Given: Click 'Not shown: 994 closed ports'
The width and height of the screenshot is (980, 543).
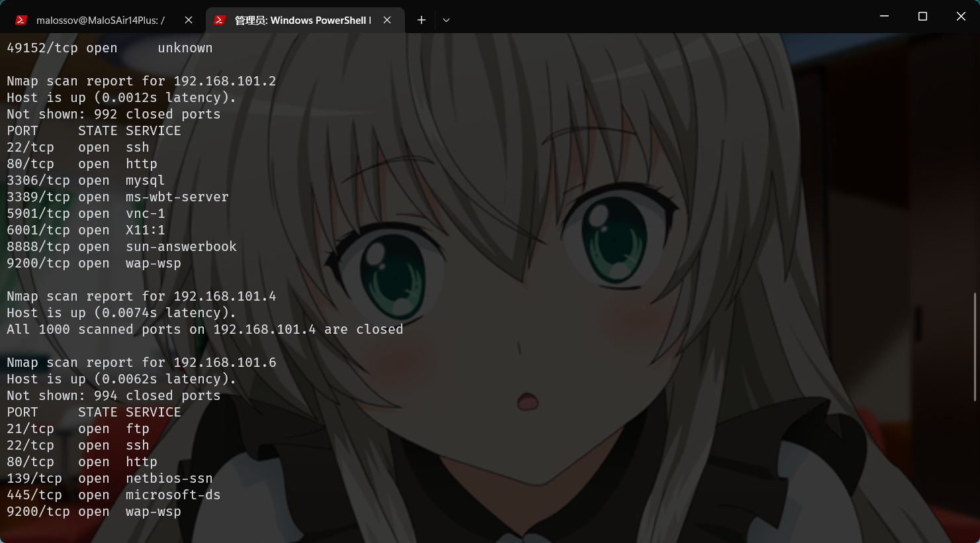Looking at the screenshot, I should pyautogui.click(x=114, y=395).
